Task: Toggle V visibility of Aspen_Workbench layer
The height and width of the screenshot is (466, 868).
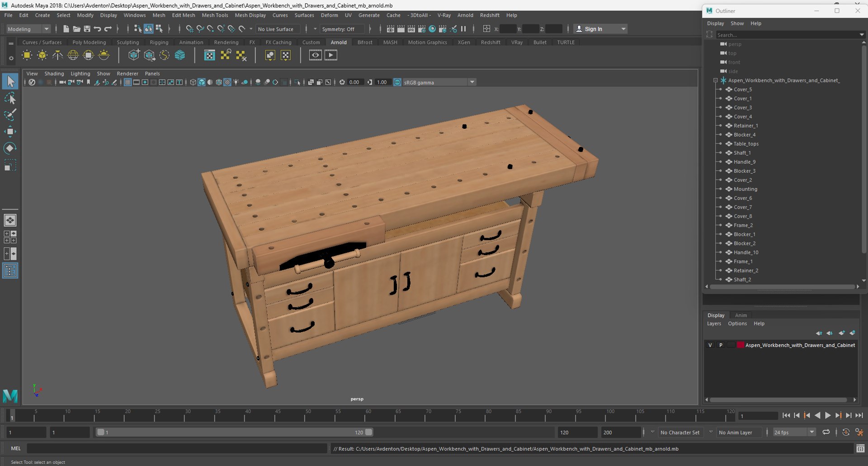Action: (x=710, y=345)
